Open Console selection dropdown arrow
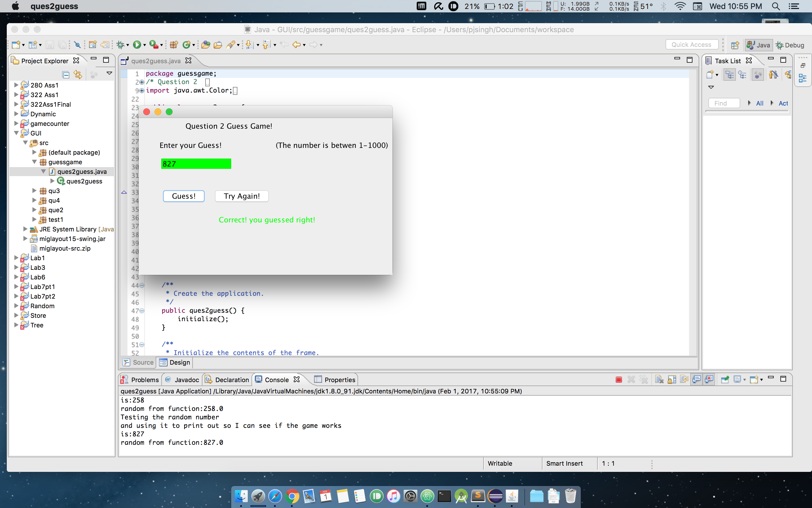The height and width of the screenshot is (508, 812). [x=745, y=380]
